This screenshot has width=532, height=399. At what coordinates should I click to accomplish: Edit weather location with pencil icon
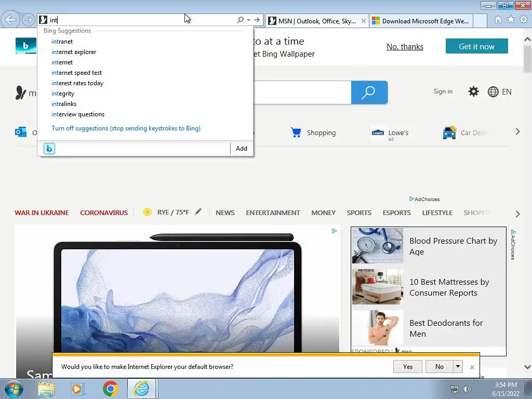pyautogui.click(x=198, y=212)
